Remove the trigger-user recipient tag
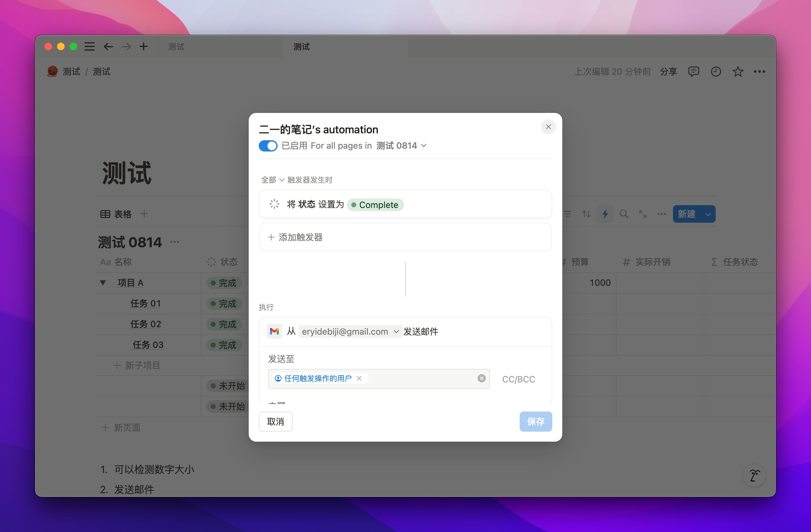Screen dimensions: 811x532 [359, 378]
